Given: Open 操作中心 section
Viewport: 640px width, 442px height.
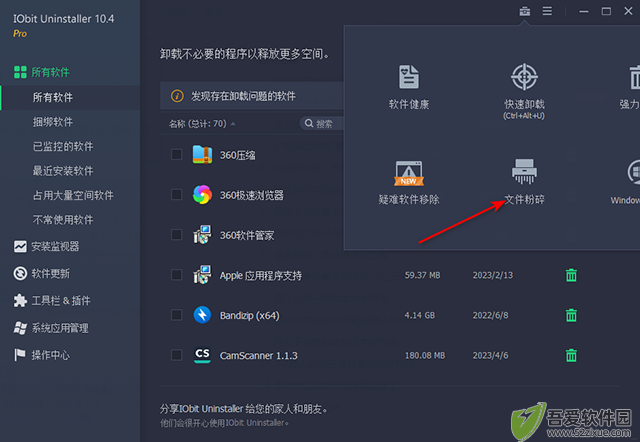Looking at the screenshot, I should (42, 355).
